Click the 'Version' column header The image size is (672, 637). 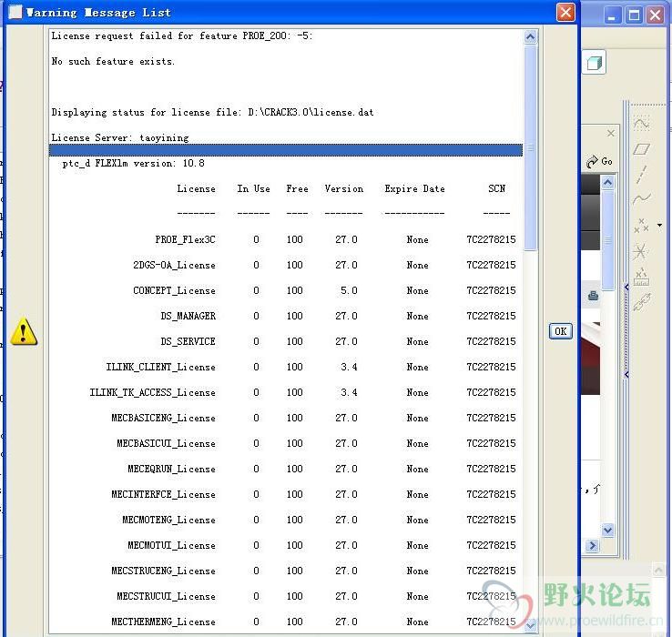coord(343,188)
